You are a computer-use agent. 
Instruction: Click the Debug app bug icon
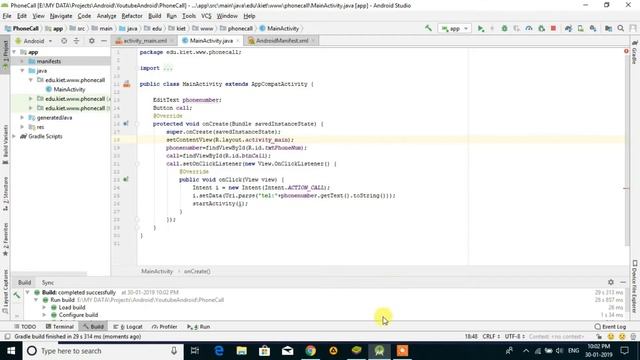[504, 28]
